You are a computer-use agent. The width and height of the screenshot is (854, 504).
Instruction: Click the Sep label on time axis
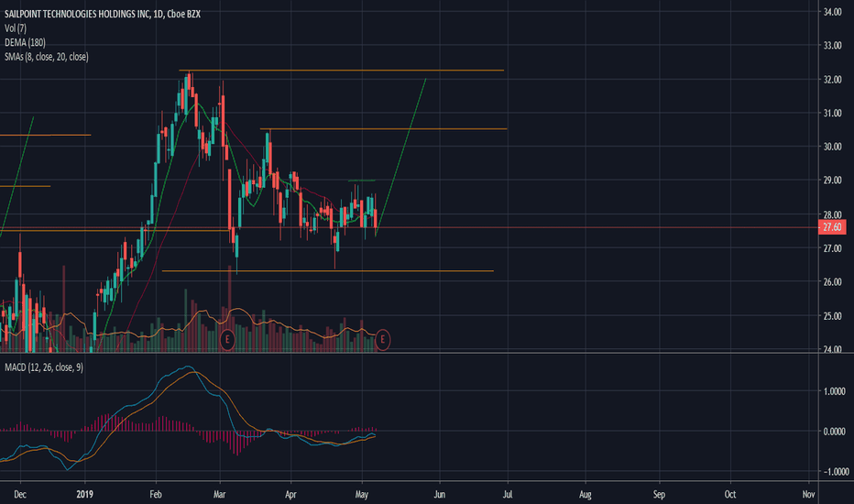[x=659, y=495]
